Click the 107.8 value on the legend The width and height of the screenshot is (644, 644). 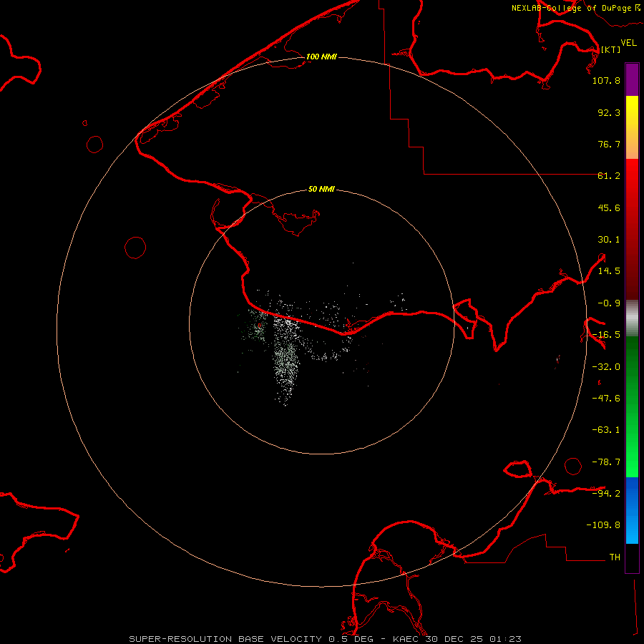(606, 80)
